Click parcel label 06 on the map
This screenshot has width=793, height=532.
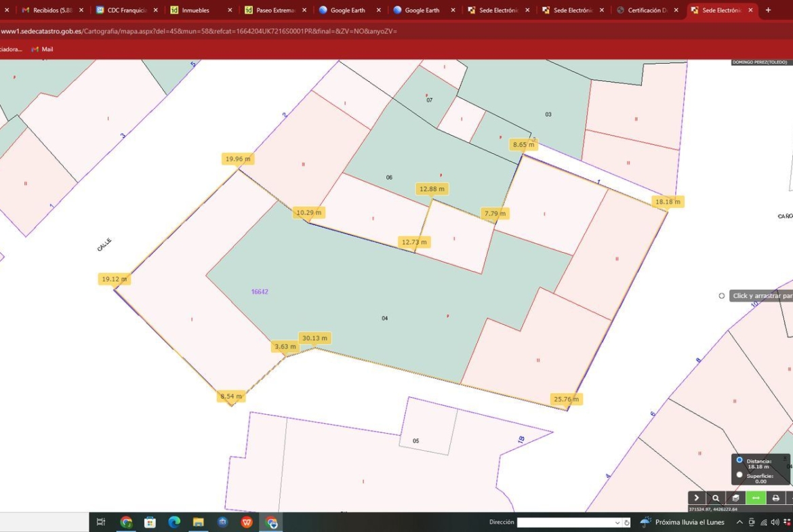(389, 178)
